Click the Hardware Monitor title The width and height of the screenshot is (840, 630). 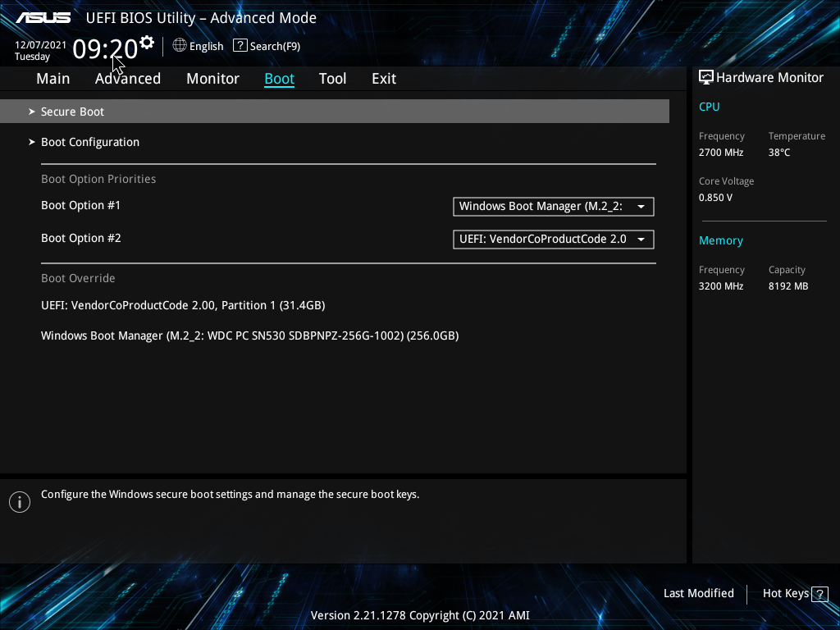pyautogui.click(x=769, y=77)
